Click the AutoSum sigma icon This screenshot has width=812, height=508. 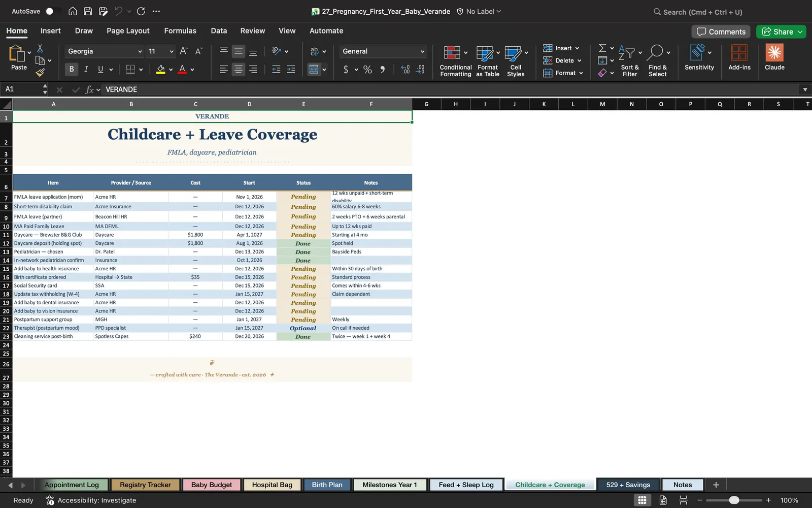pyautogui.click(x=602, y=48)
